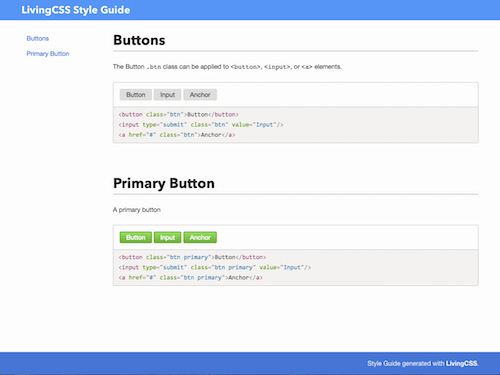Click the gray Input sample button

click(x=167, y=95)
